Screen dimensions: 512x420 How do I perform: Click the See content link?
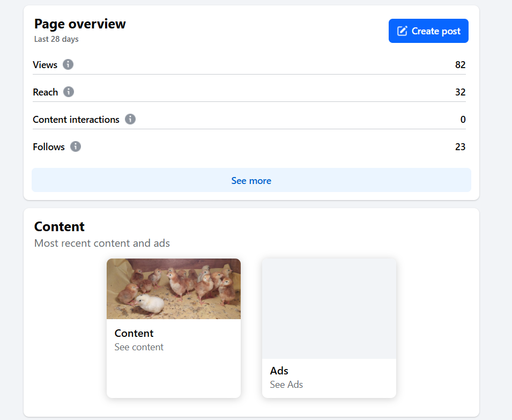coord(139,347)
